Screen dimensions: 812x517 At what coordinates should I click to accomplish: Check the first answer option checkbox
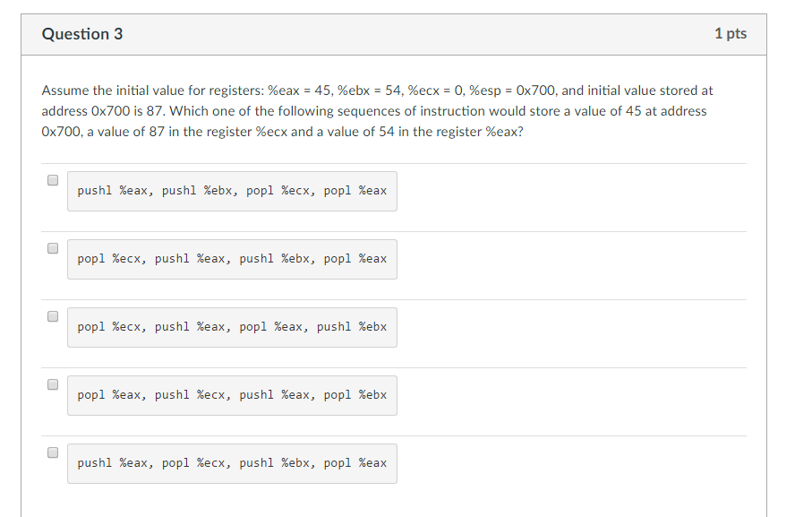(53, 180)
